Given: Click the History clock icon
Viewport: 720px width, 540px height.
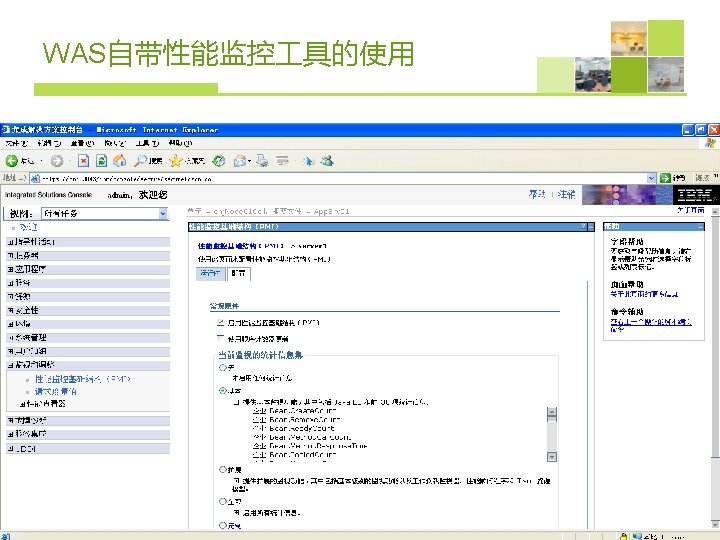Looking at the screenshot, I should point(219,161).
